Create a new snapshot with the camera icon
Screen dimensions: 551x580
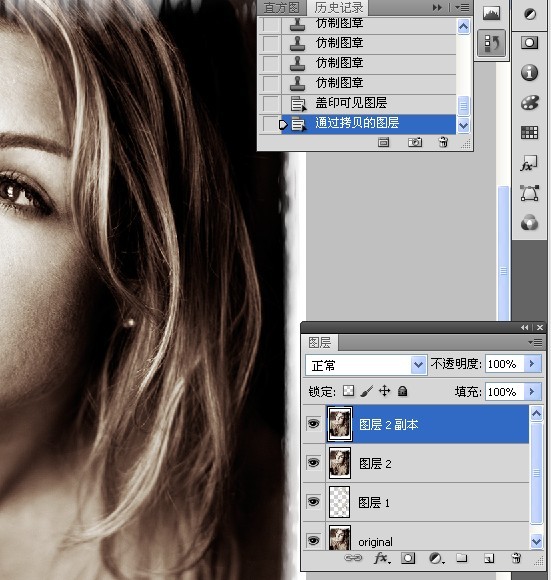point(415,142)
